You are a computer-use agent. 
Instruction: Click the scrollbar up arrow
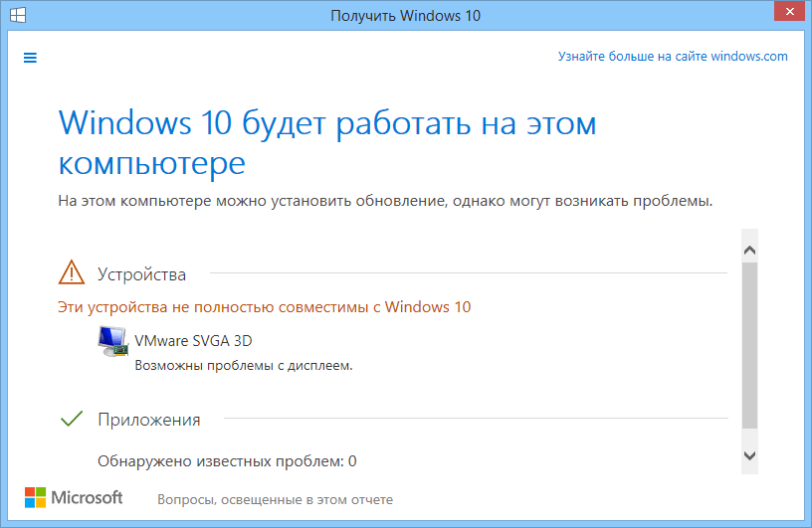point(749,251)
